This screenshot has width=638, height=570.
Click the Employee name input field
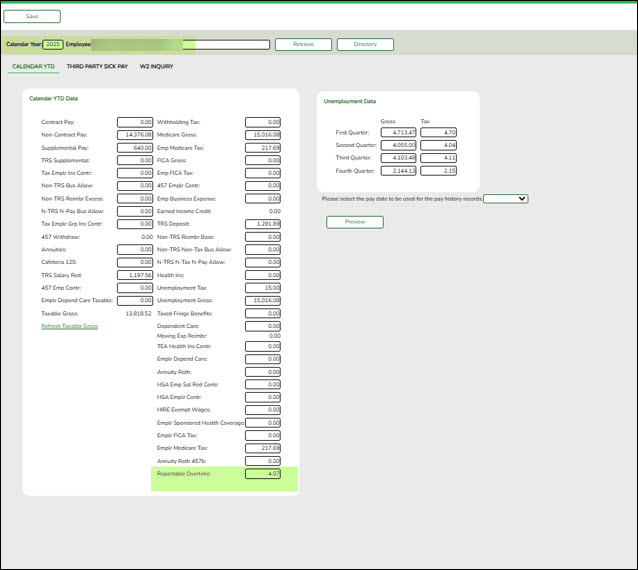(231, 45)
